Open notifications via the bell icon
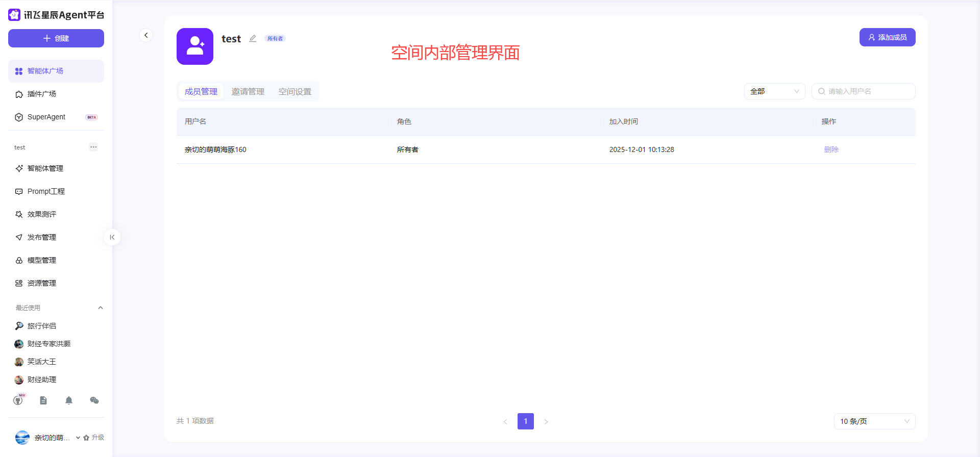The image size is (980, 457). point(69,400)
